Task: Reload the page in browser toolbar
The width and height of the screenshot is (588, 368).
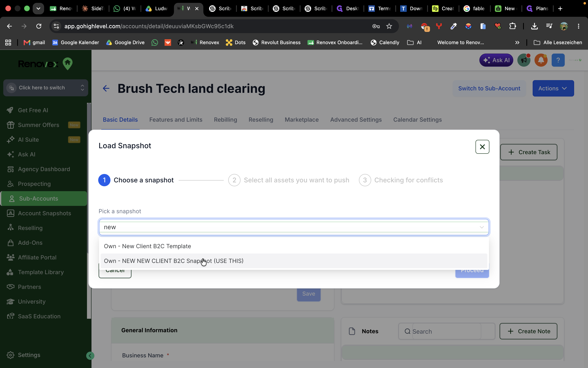Action: [39, 26]
